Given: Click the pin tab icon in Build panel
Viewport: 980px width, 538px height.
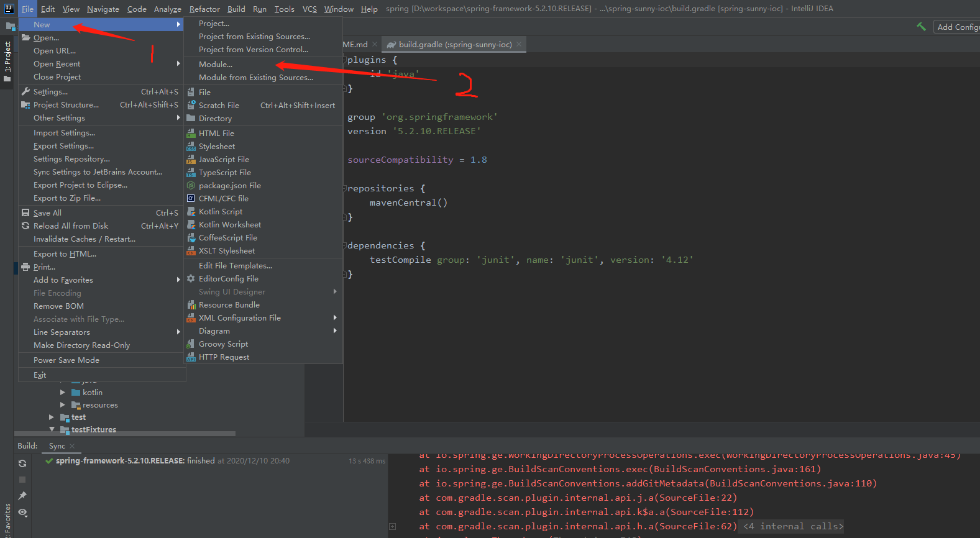Looking at the screenshot, I should (x=22, y=496).
